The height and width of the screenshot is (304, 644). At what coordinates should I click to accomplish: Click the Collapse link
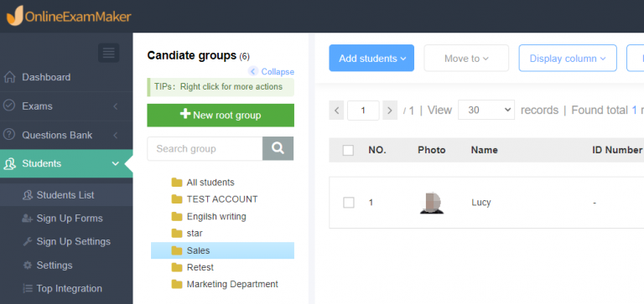278,72
